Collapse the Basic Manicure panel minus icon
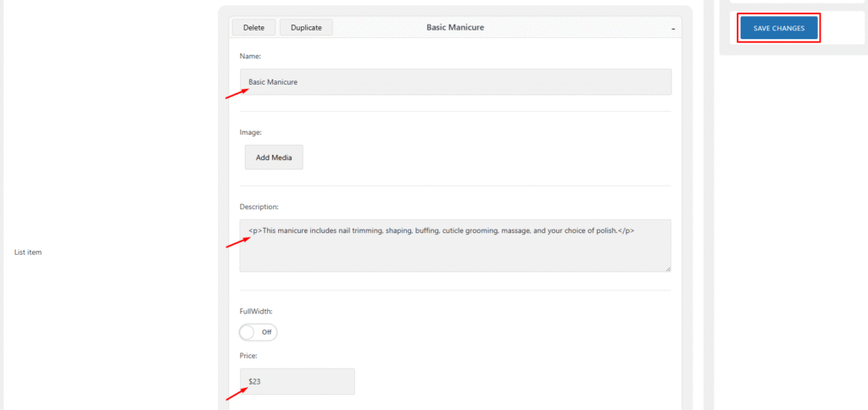 click(673, 28)
